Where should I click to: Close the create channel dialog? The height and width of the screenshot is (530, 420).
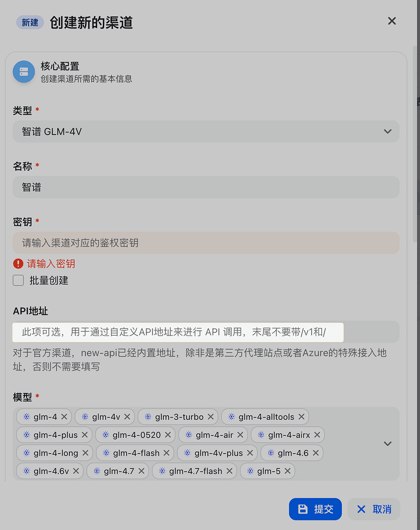click(391, 21)
